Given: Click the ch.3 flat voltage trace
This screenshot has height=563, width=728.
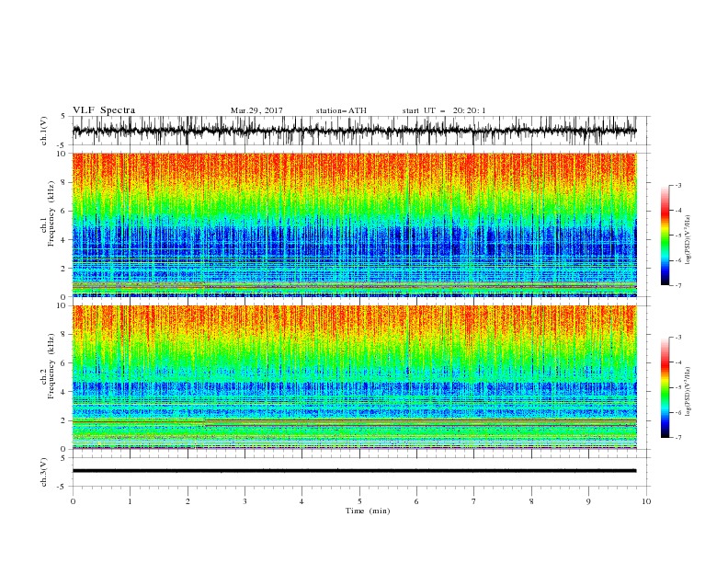Looking at the screenshot, I should (354, 471).
